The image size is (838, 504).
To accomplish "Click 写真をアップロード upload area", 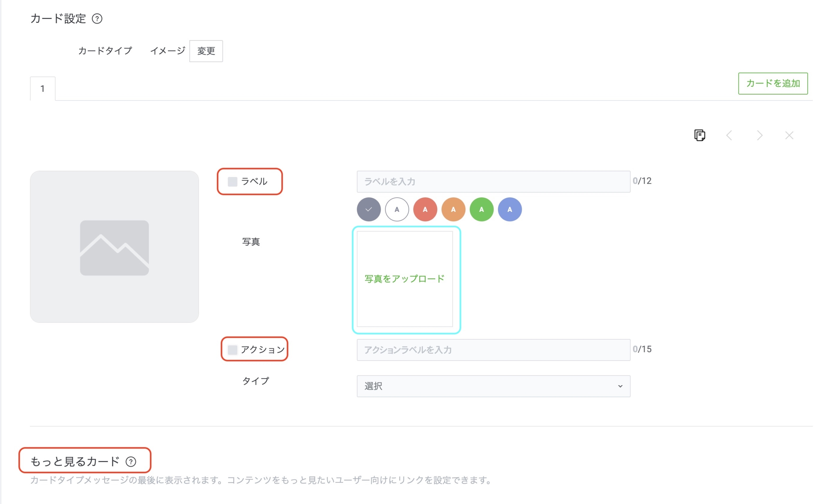I will (404, 279).
